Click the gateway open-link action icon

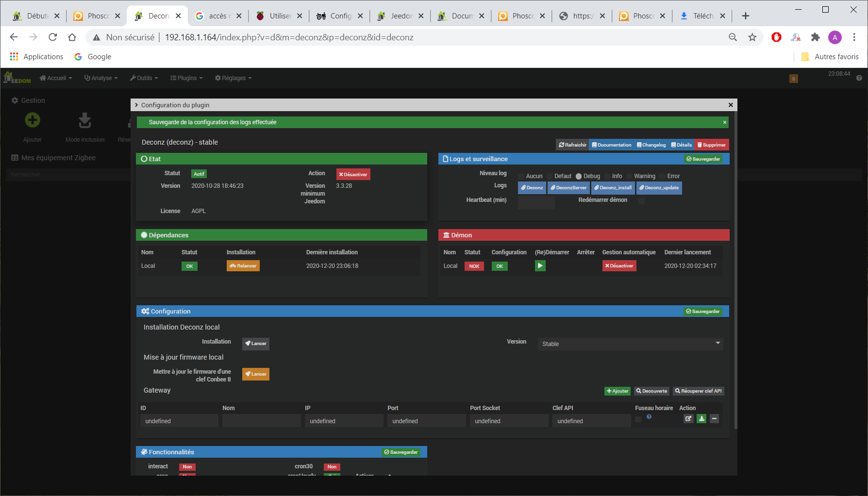pyautogui.click(x=688, y=418)
